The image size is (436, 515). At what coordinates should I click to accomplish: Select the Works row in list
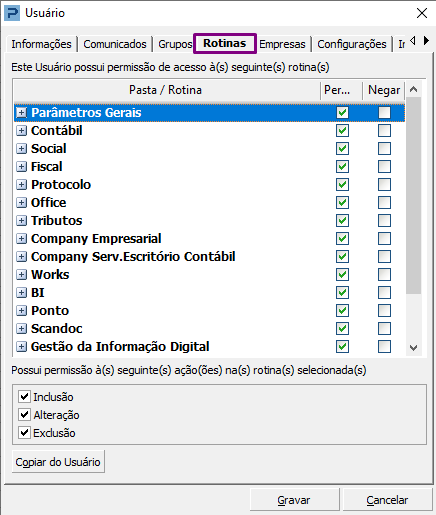pos(209,275)
